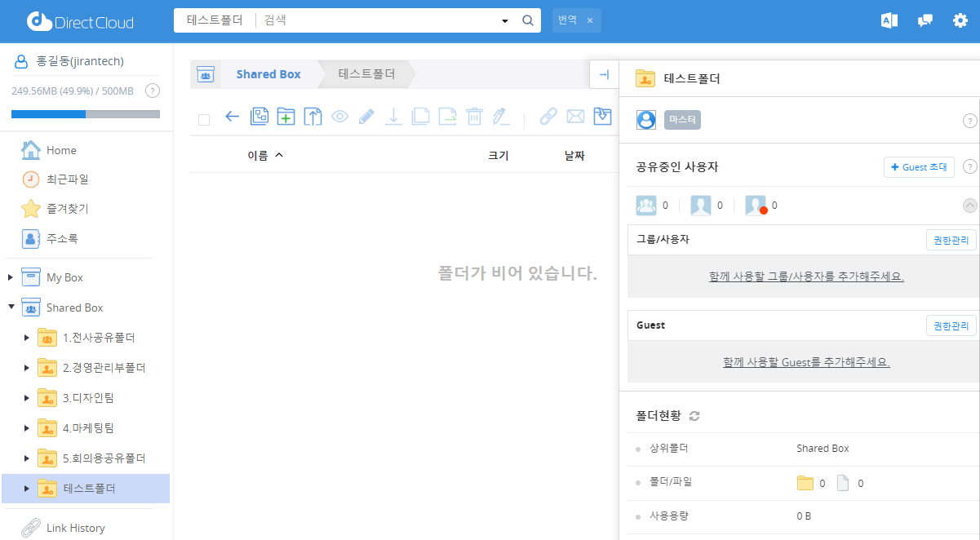
Task: Click the trash delete icon in the toolbar
Action: point(474,117)
